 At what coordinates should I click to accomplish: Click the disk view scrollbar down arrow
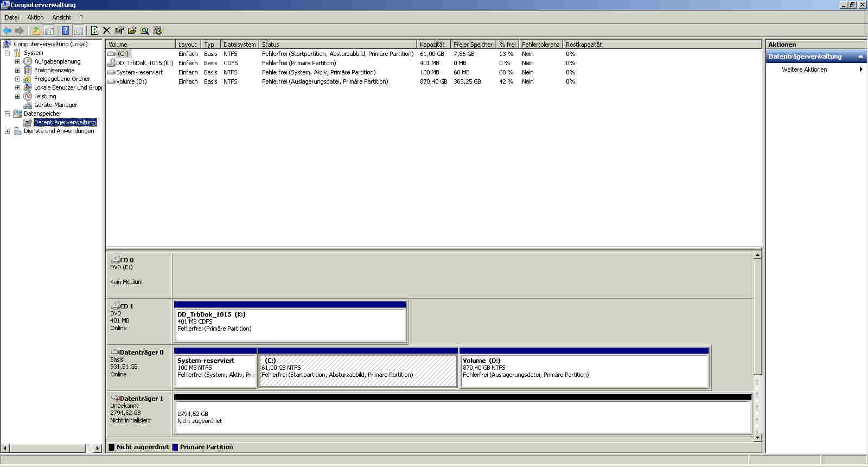click(757, 437)
